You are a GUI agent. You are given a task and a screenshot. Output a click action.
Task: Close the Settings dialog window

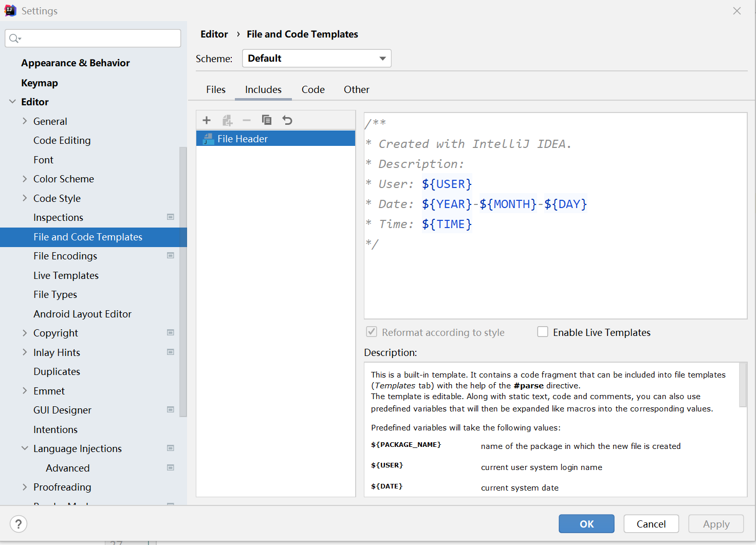point(737,11)
